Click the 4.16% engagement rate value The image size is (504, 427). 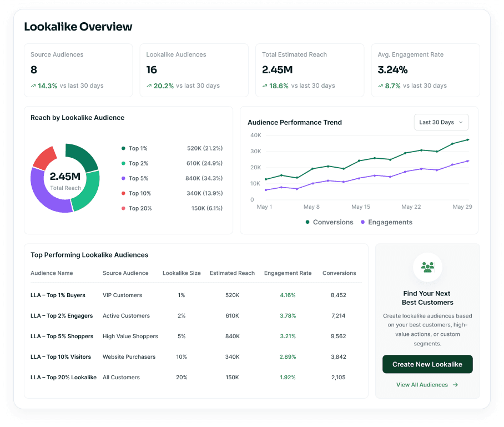[x=288, y=295]
